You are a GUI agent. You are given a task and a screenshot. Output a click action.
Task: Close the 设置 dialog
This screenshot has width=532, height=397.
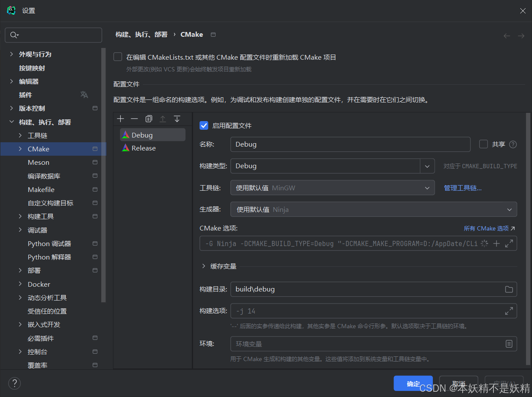(522, 11)
